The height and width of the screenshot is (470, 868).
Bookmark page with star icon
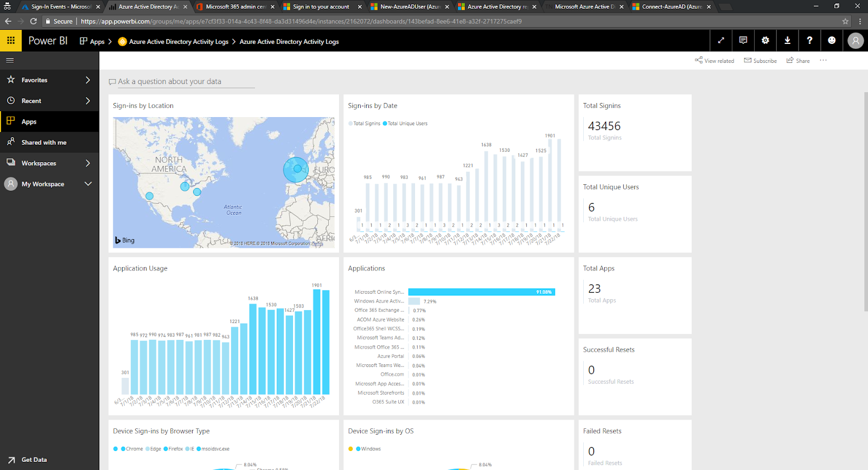(845, 21)
